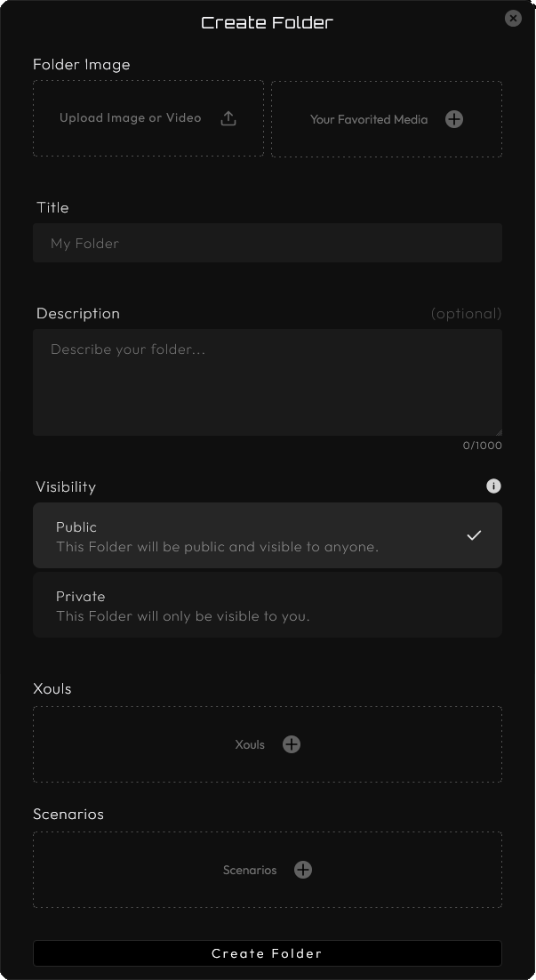The image size is (536, 980).
Task: Click the Scenarios dashed area label
Action: [250, 870]
